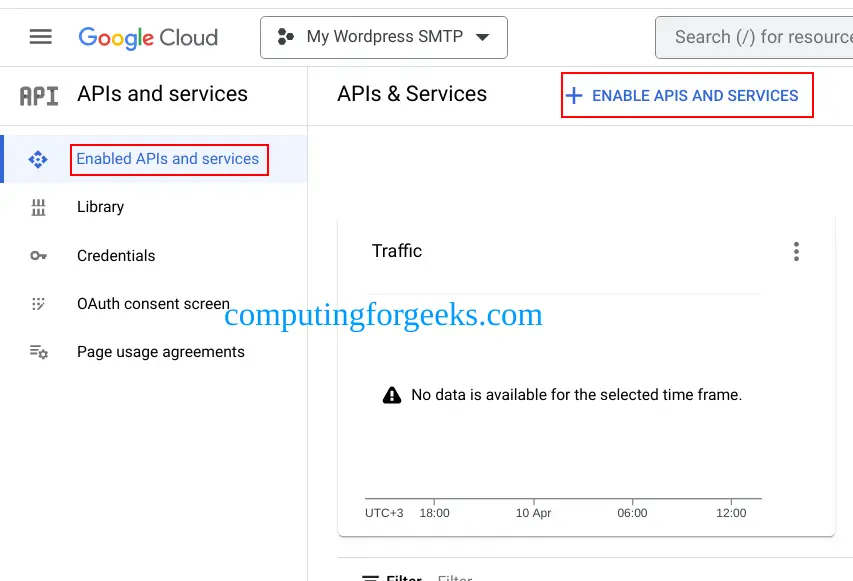Click the Credentials key icon
Screen dimensions: 853x581
(38, 256)
